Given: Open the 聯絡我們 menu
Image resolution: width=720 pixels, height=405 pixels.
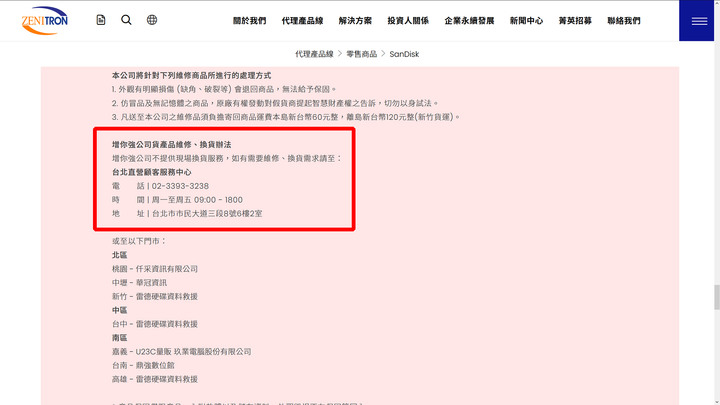Looking at the screenshot, I should [624, 21].
